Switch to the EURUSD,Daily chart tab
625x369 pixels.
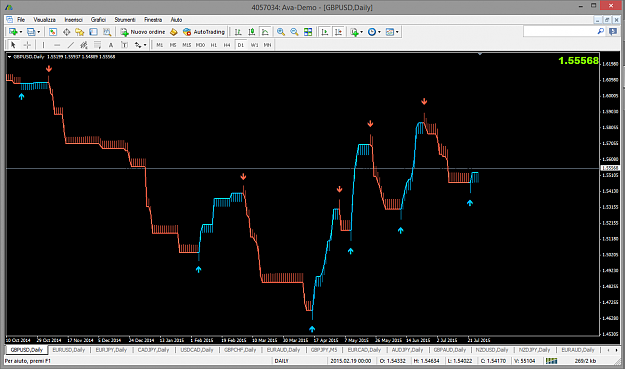69,350
